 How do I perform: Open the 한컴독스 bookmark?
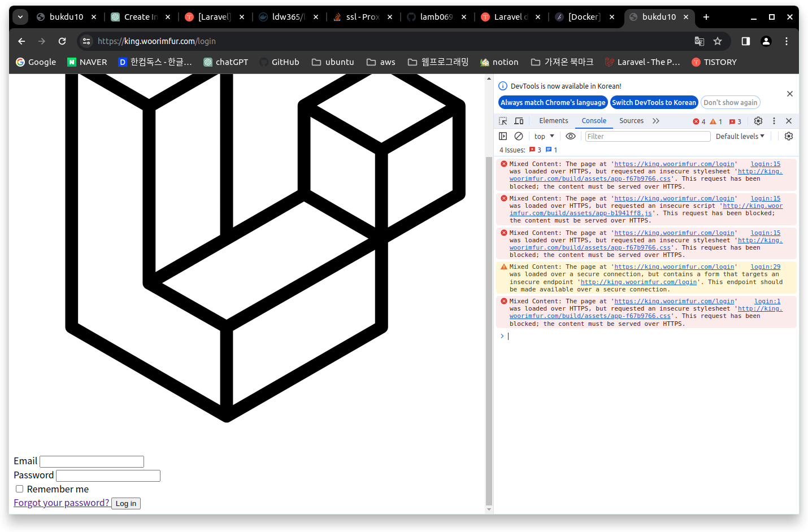coord(155,62)
